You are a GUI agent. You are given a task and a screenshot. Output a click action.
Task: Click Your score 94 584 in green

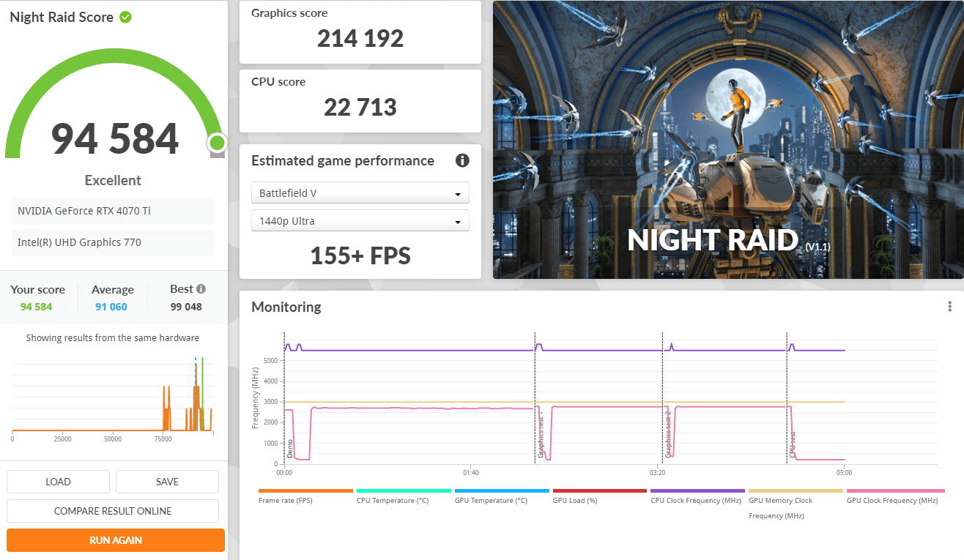pos(37,307)
